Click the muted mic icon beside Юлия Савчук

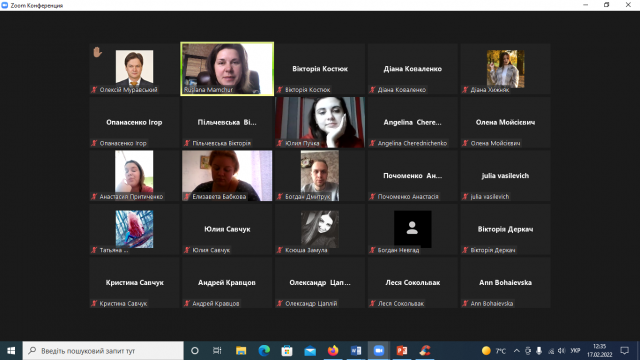point(187,250)
